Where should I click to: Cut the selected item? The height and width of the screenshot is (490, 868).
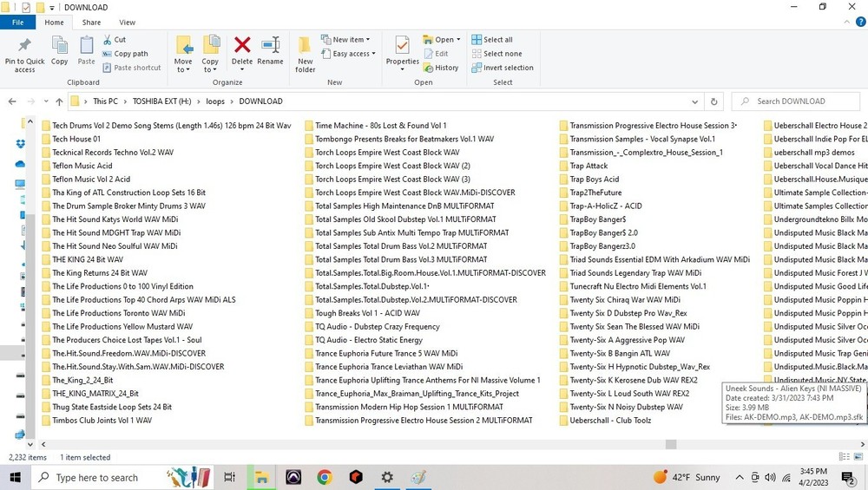(x=115, y=40)
